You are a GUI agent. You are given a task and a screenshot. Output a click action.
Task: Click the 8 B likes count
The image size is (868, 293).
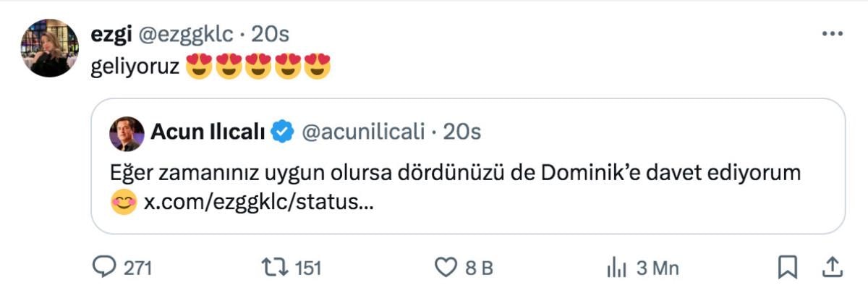pyautogui.click(x=478, y=268)
